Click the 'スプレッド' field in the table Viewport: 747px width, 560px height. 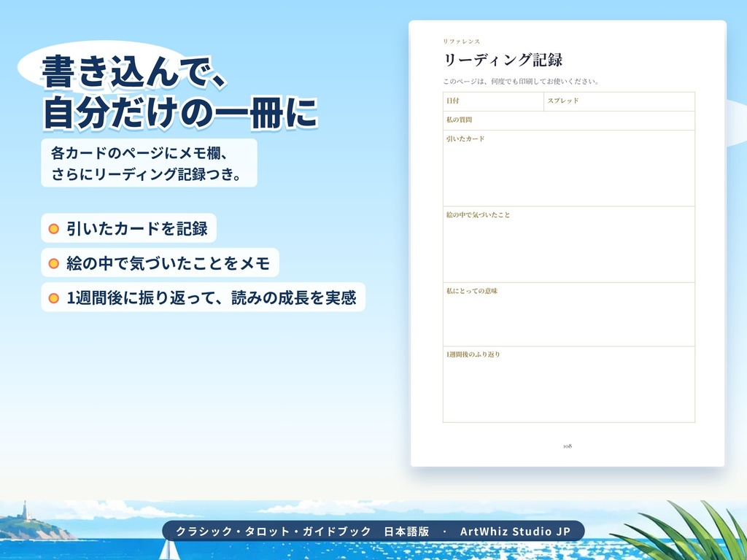pyautogui.click(x=619, y=101)
